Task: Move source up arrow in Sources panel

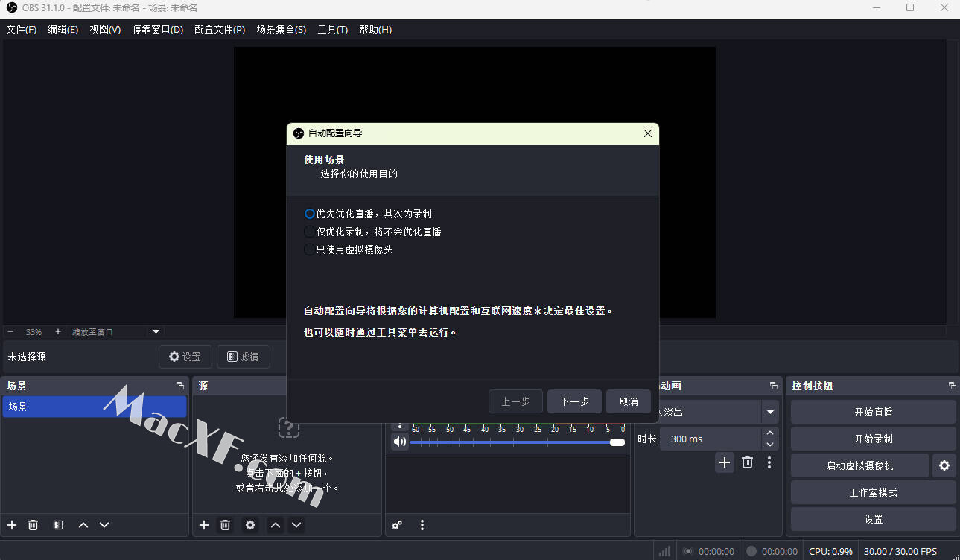Action: [x=276, y=525]
